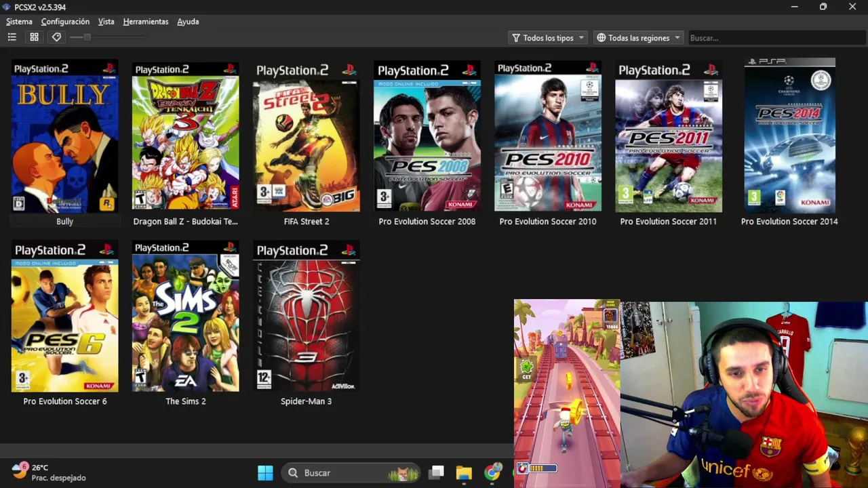Viewport: 868px width, 488px height.
Task: Click the "Bully" title text
Action: pyautogui.click(x=64, y=222)
